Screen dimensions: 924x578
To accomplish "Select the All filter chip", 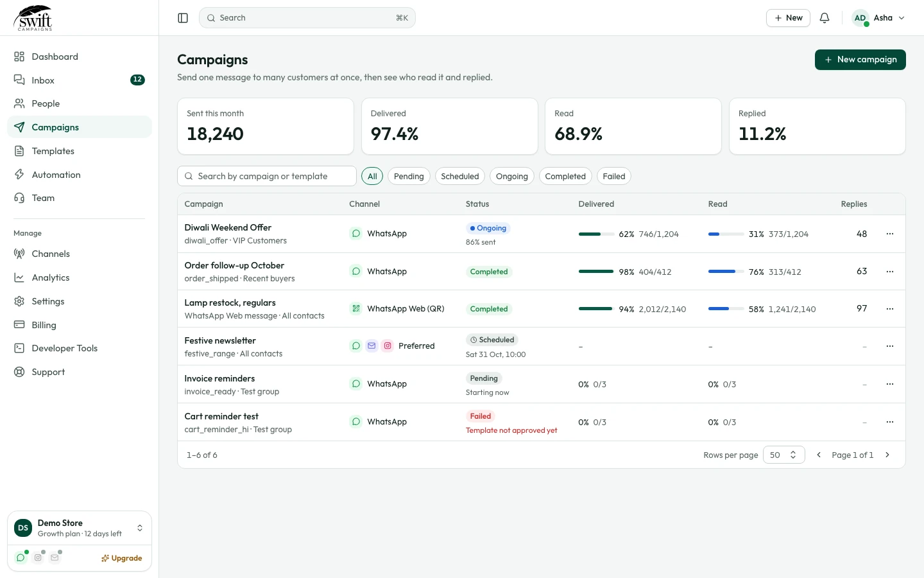I will click(x=372, y=176).
